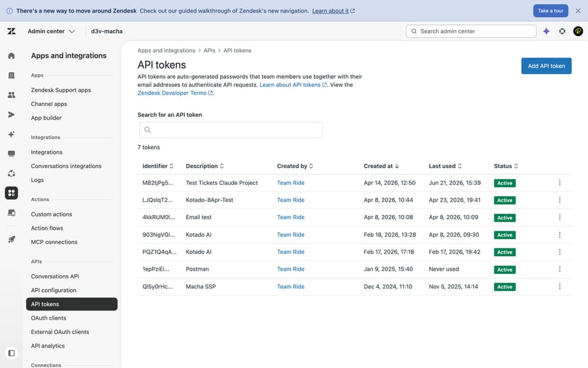Open the user profile avatar
588x368 pixels.
578,31
